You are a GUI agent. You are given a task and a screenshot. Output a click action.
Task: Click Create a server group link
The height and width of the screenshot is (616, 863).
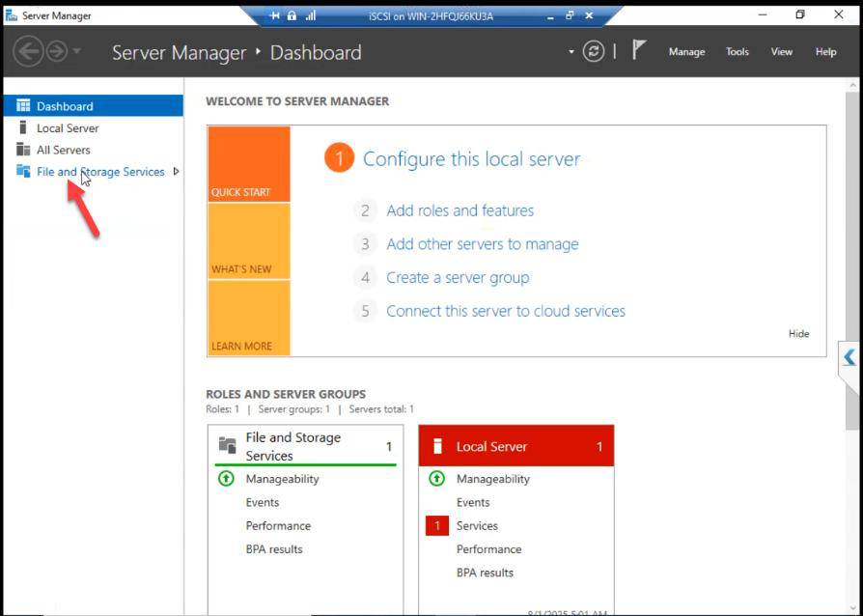coord(458,277)
